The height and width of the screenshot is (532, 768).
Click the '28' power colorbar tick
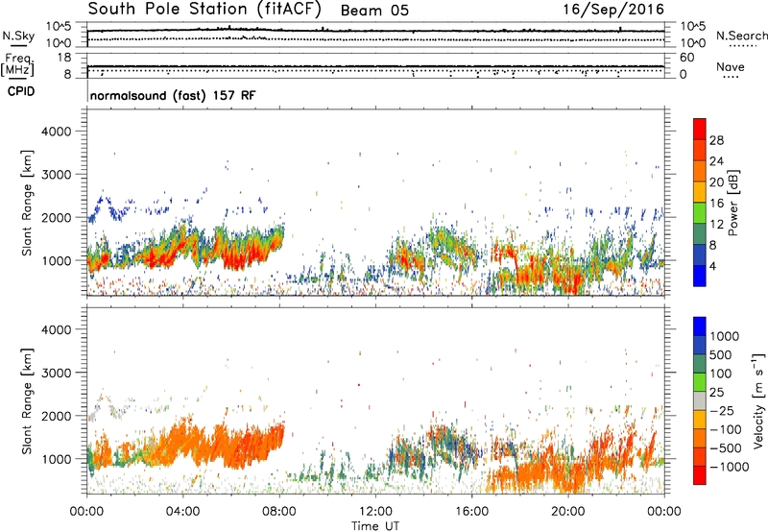point(716,140)
